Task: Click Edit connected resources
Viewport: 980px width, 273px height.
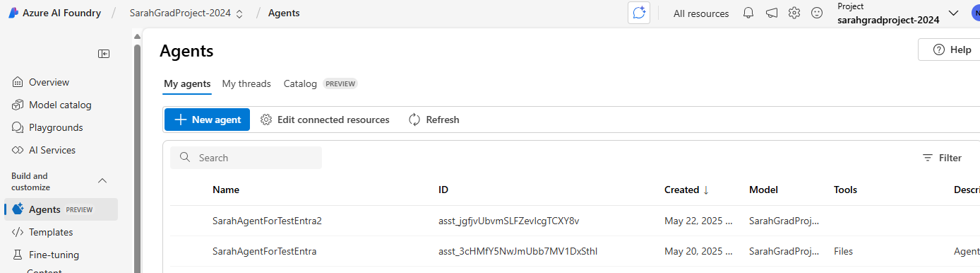Action: (x=325, y=120)
